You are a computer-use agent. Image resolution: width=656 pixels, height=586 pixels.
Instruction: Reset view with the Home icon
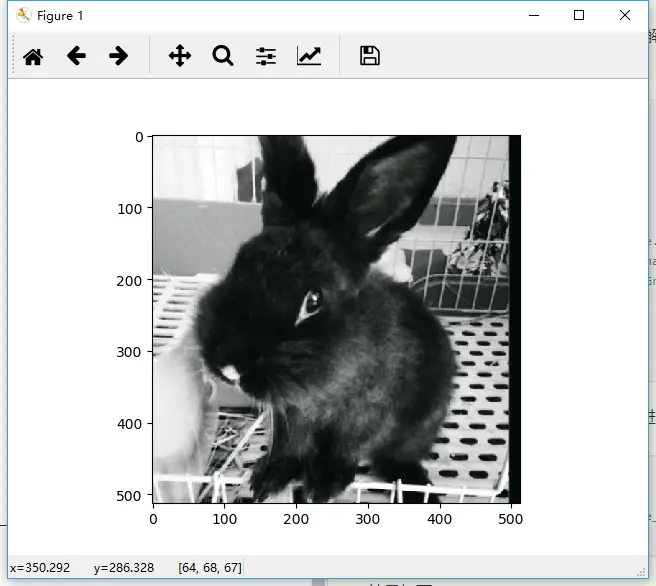(x=33, y=56)
